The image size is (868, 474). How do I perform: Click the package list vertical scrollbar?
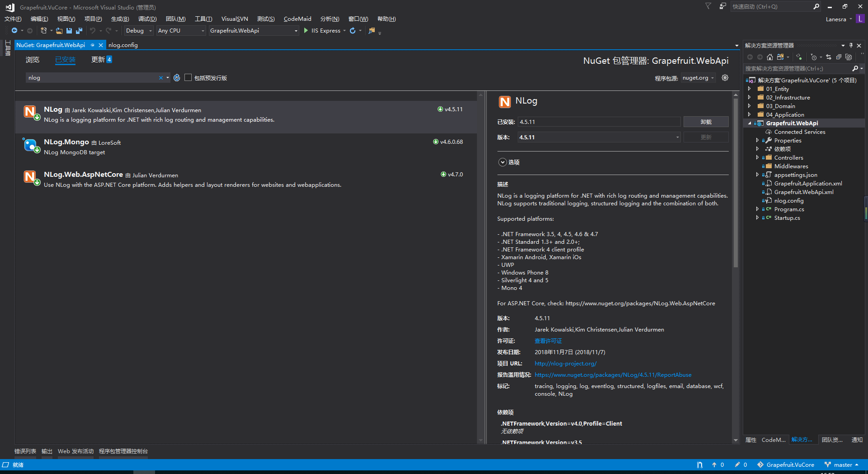pos(481,267)
